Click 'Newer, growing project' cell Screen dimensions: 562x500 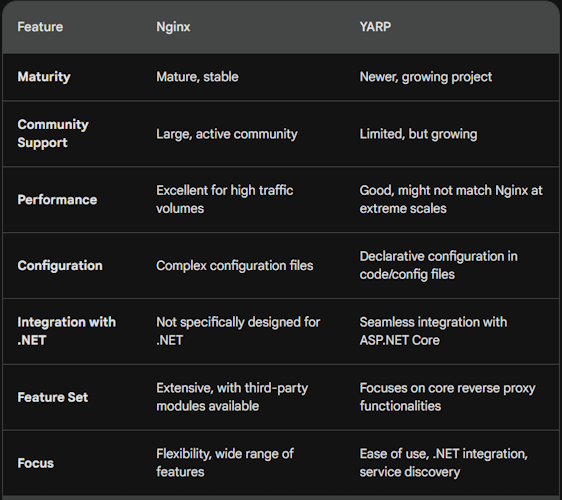(x=426, y=77)
